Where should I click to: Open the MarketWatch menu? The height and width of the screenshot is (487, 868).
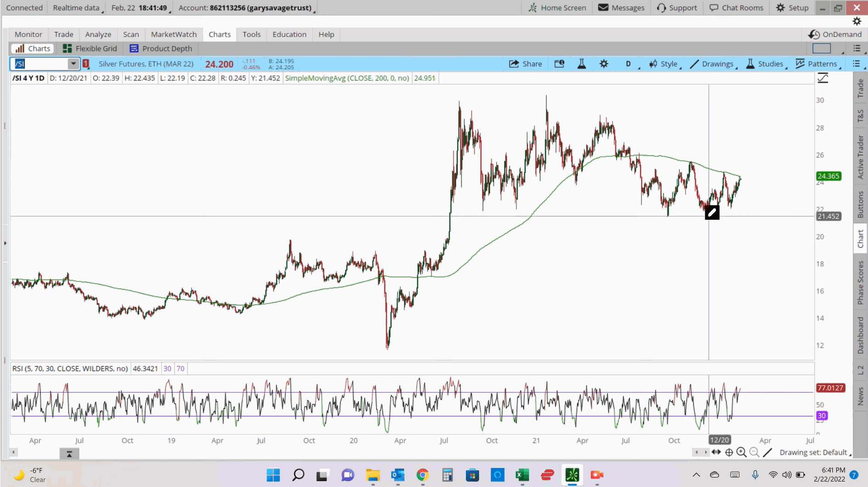[174, 34]
